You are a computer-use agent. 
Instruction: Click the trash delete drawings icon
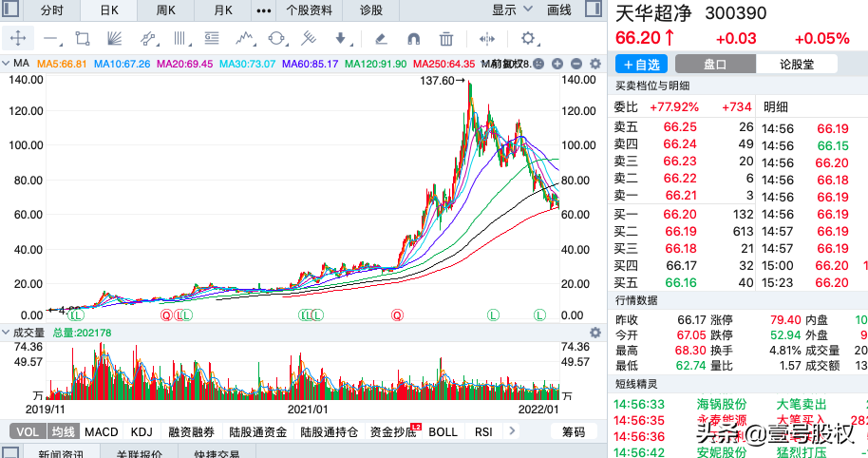pyautogui.click(x=446, y=39)
